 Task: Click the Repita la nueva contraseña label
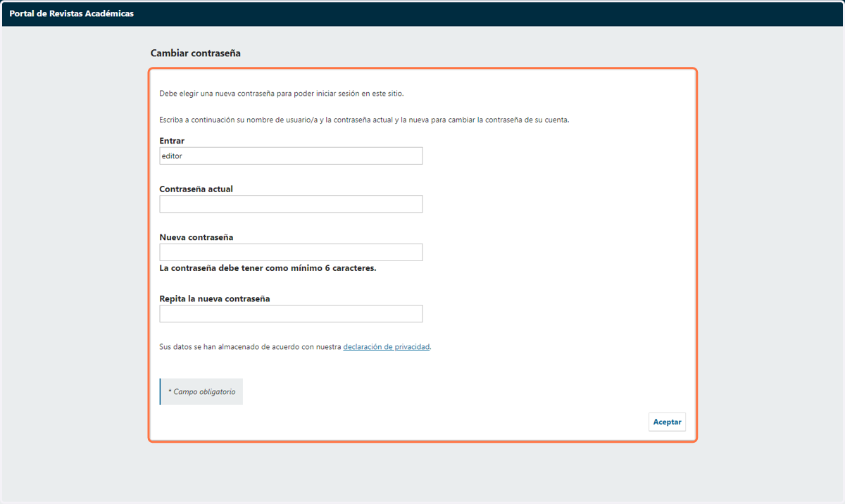pyautogui.click(x=215, y=298)
